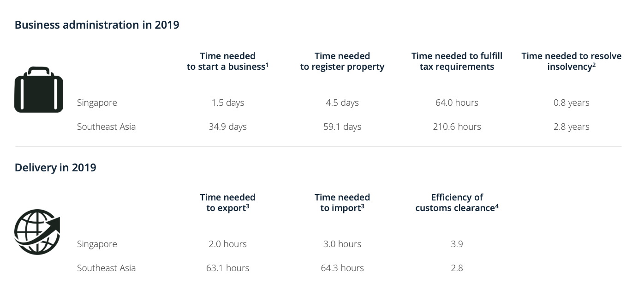Select "Time needed to register property" header
The image size is (644, 303).
pos(342,61)
